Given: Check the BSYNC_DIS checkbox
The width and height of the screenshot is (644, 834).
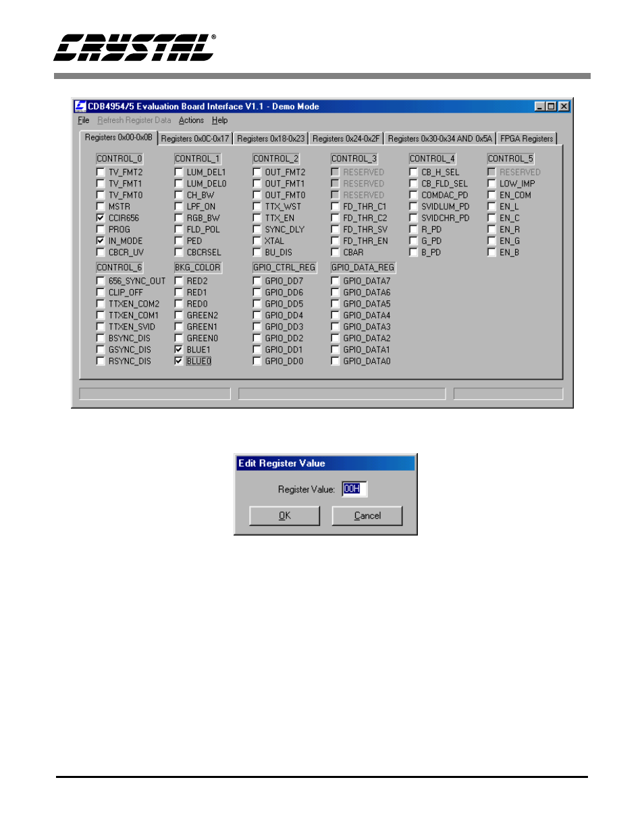Looking at the screenshot, I should click(101, 338).
